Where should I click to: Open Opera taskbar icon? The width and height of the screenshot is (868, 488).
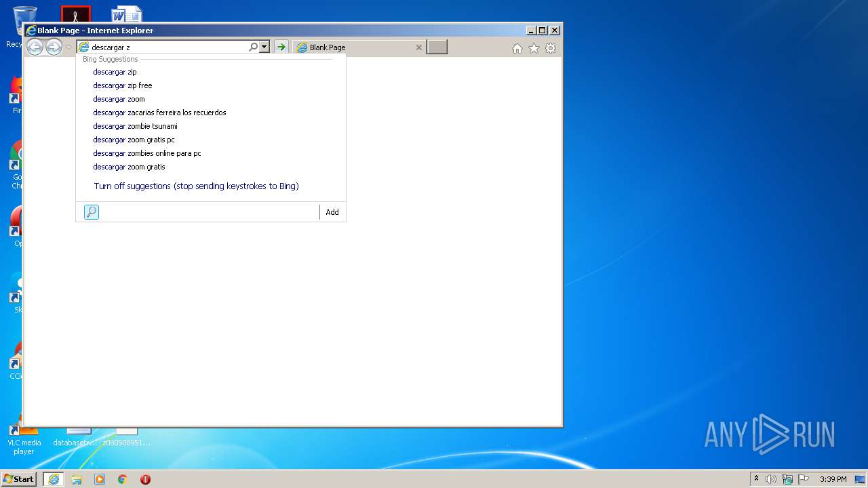(145, 479)
